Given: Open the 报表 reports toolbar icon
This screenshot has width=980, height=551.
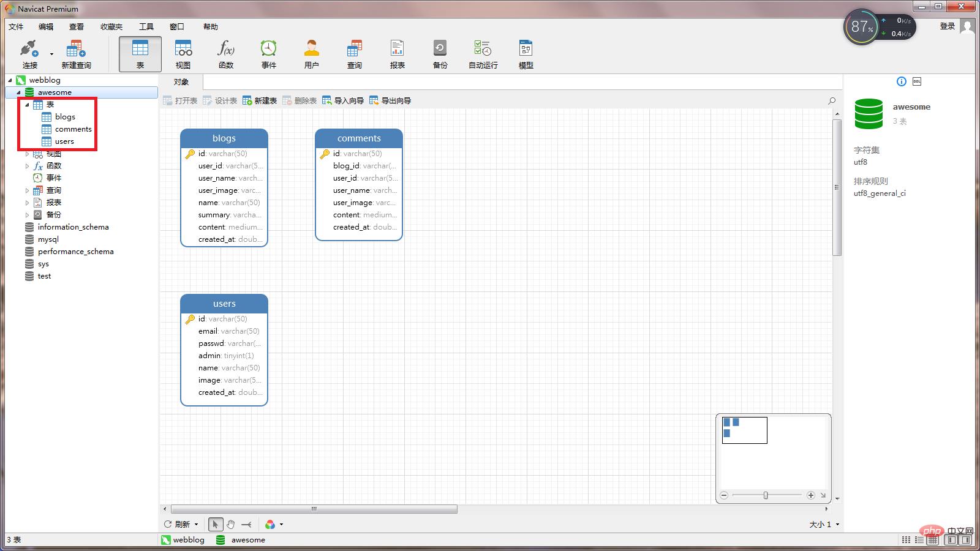Looking at the screenshot, I should (x=397, y=54).
